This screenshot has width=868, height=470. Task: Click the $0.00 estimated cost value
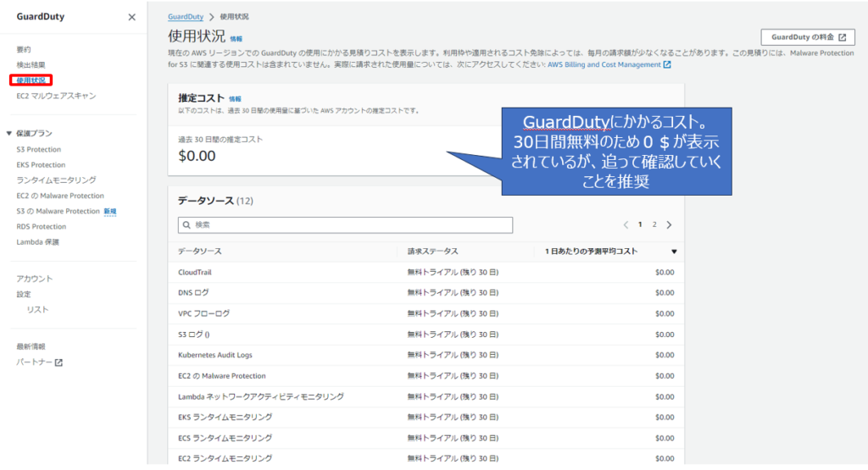point(197,156)
